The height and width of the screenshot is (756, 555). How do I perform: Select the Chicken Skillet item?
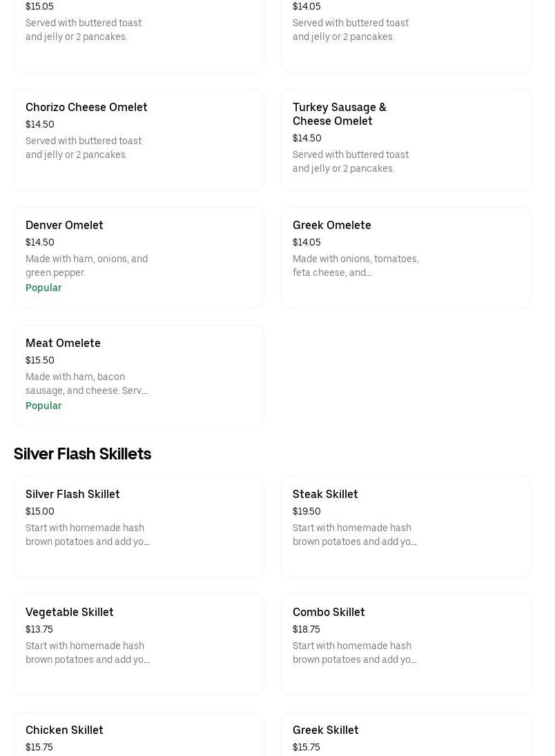(139, 735)
